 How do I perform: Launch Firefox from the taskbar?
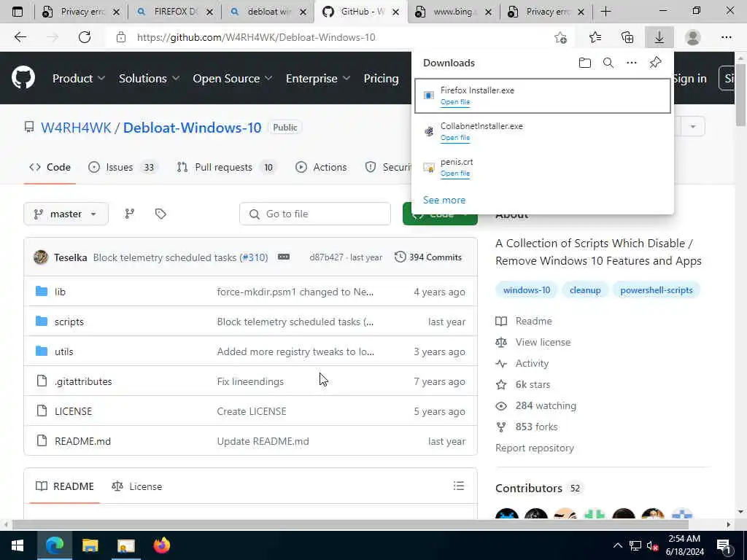(x=161, y=545)
